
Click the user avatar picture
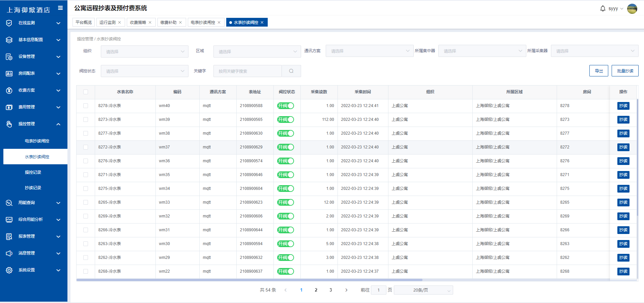pos(632,9)
